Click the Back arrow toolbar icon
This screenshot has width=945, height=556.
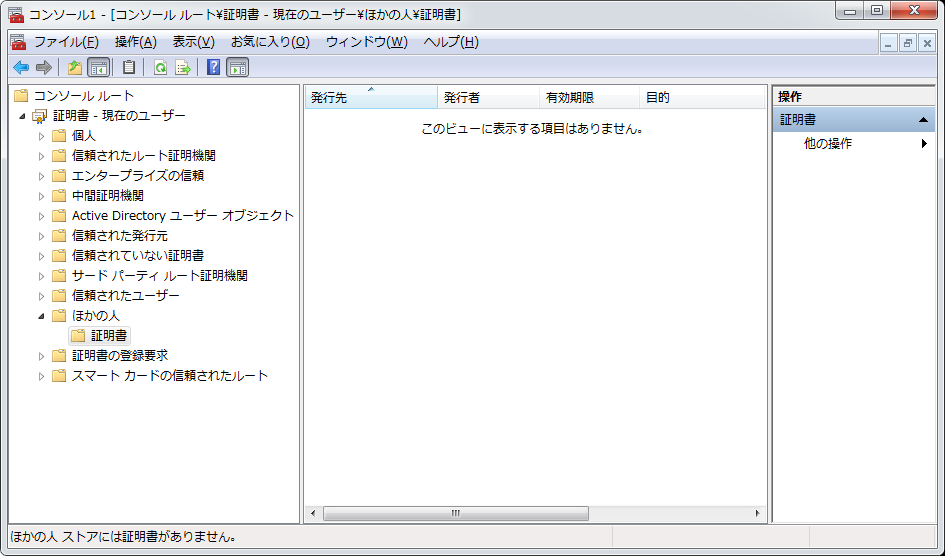click(20, 68)
